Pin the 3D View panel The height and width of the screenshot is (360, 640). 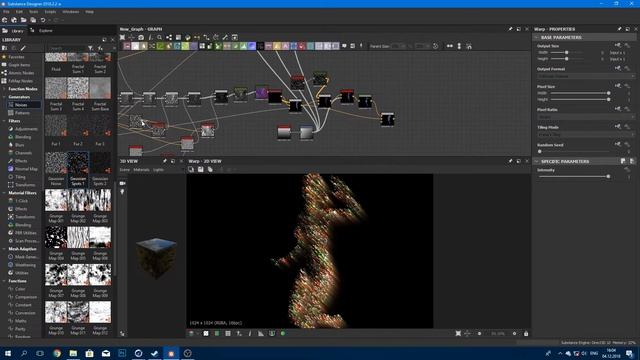165,161
